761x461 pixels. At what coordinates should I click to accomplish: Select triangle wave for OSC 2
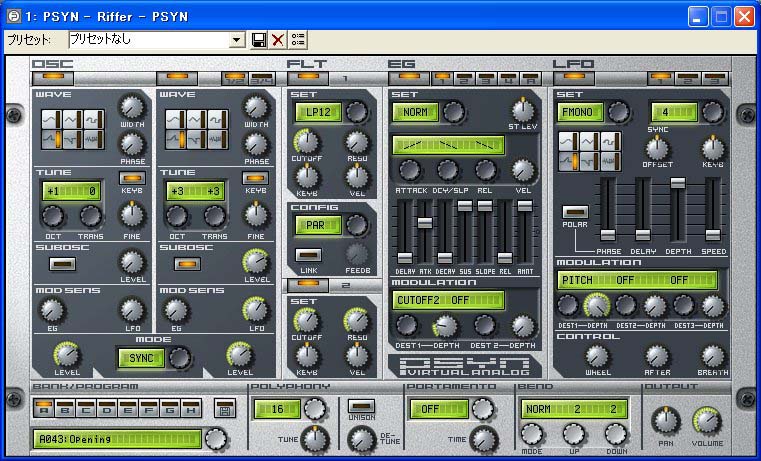(197, 119)
